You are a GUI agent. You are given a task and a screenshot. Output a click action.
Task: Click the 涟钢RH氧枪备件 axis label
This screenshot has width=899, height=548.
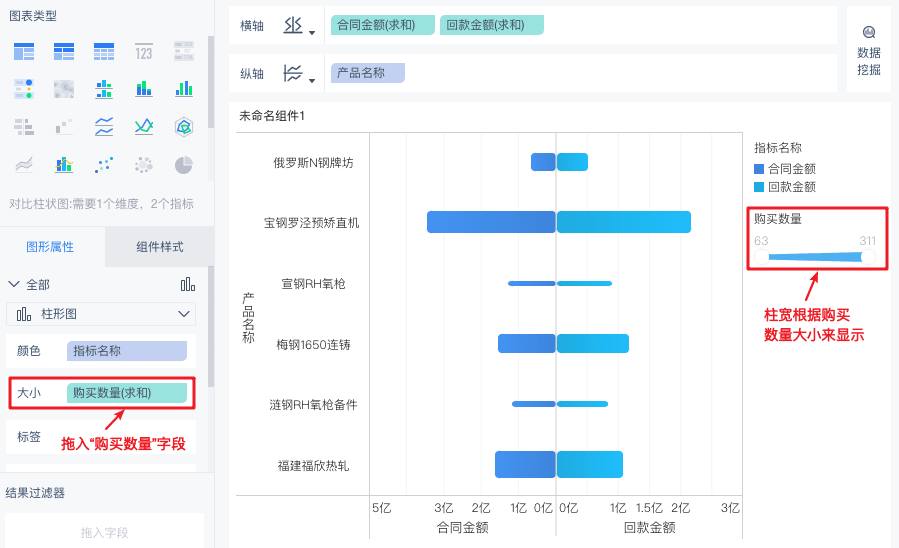[313, 405]
